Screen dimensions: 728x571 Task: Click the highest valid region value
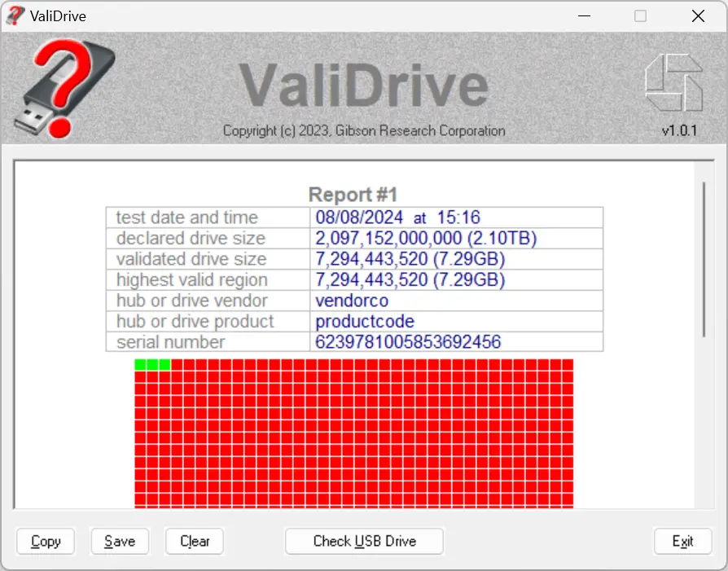410,279
